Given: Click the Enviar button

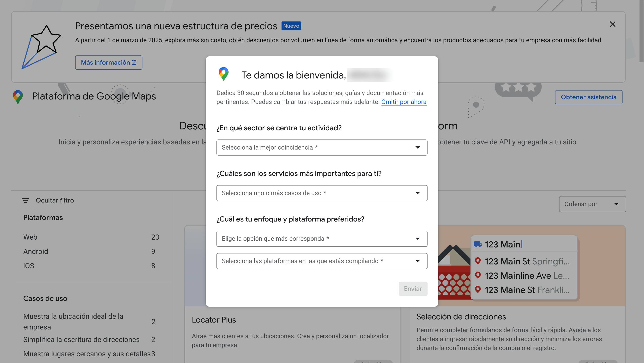Looking at the screenshot, I should 413,289.
